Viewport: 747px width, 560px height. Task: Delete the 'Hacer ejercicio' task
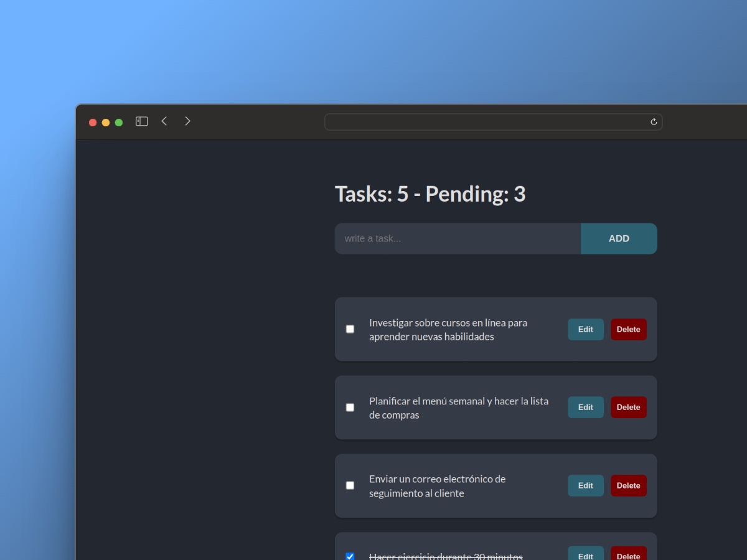pyautogui.click(x=629, y=553)
